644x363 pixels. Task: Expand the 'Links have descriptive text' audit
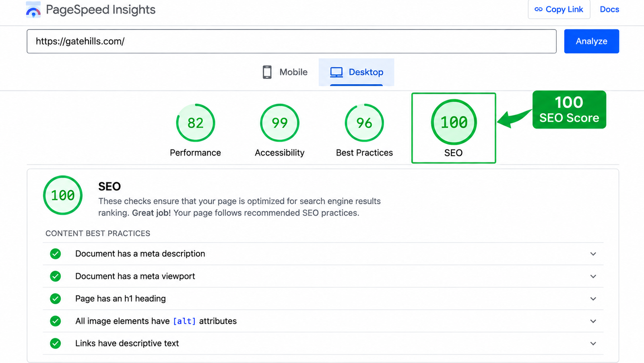(593, 343)
